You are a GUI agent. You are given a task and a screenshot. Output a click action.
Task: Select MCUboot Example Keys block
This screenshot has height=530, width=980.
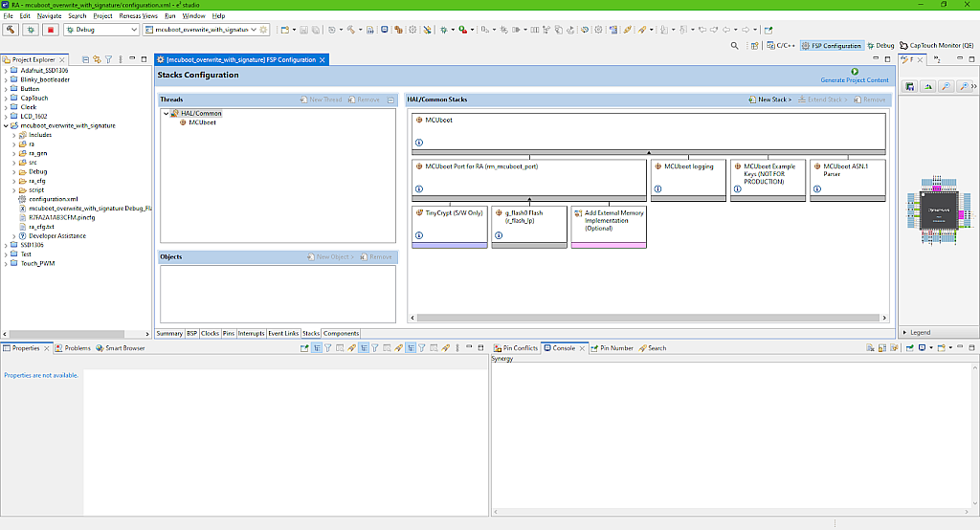click(x=768, y=180)
